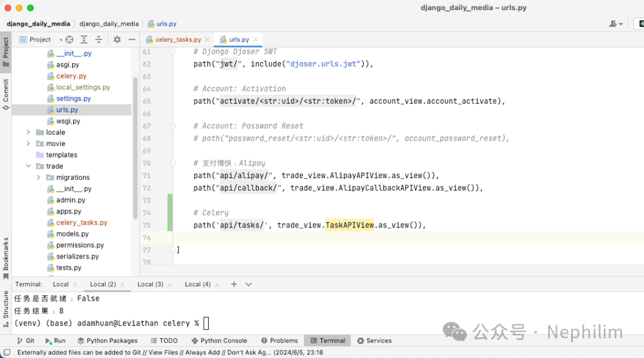Open models.py in trade folder
This screenshot has height=358, width=644.
pyautogui.click(x=72, y=234)
